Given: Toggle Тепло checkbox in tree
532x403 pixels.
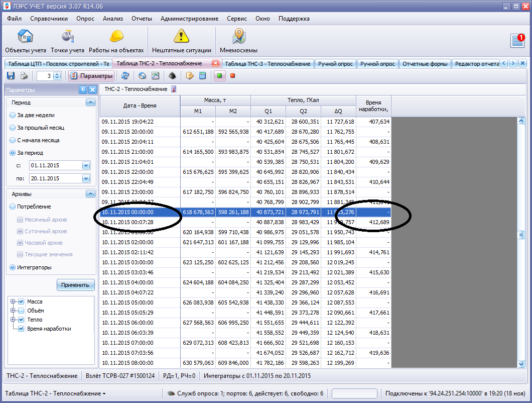Looking at the screenshot, I should click(x=22, y=320).
